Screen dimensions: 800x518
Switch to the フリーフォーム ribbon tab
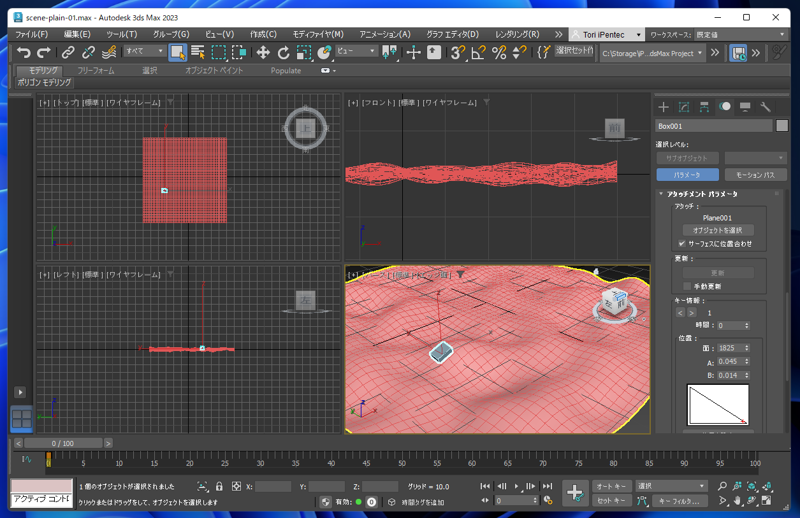coord(95,70)
